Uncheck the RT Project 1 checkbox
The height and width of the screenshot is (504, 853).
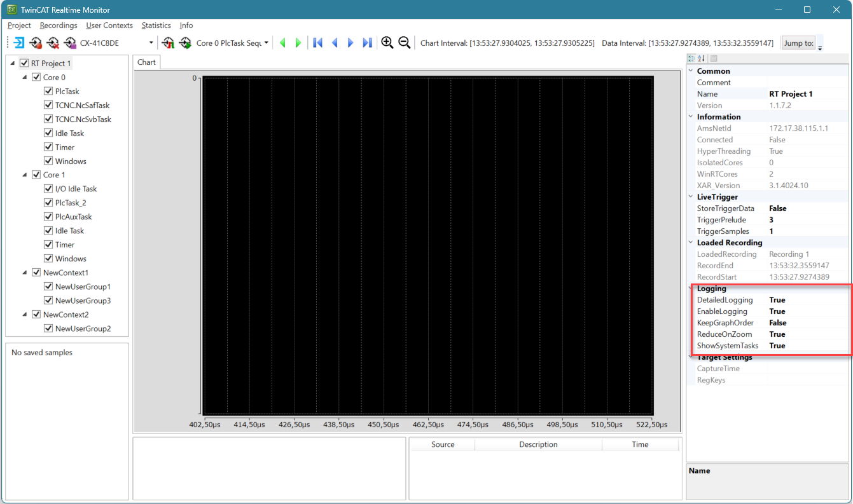point(24,64)
